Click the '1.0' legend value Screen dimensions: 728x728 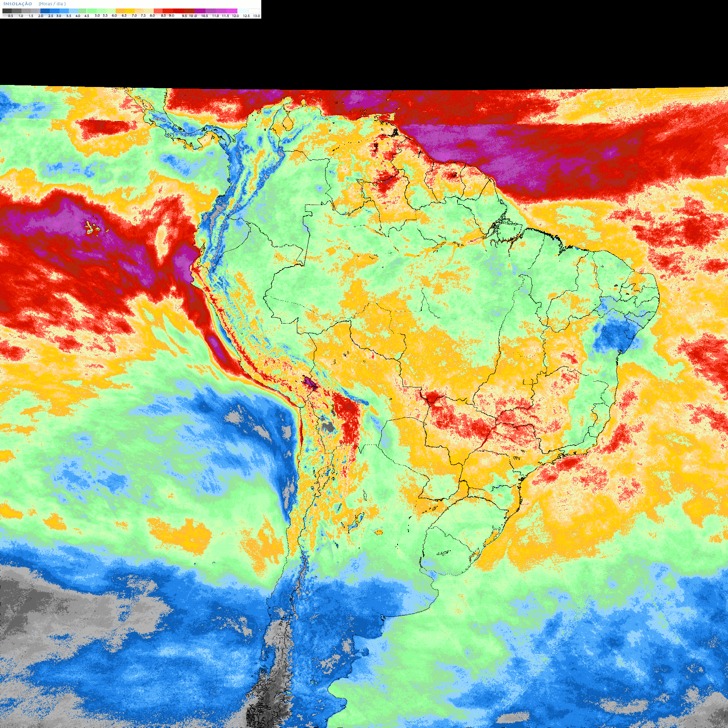[x=21, y=16]
